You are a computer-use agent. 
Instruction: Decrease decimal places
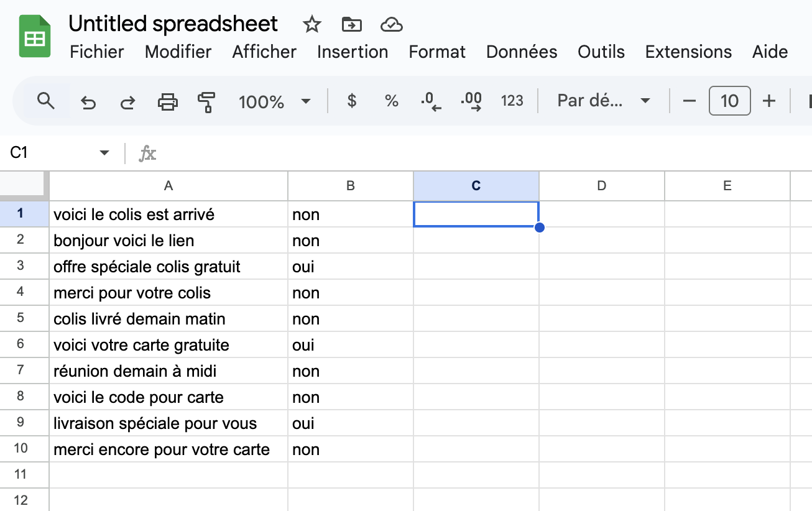(x=431, y=101)
